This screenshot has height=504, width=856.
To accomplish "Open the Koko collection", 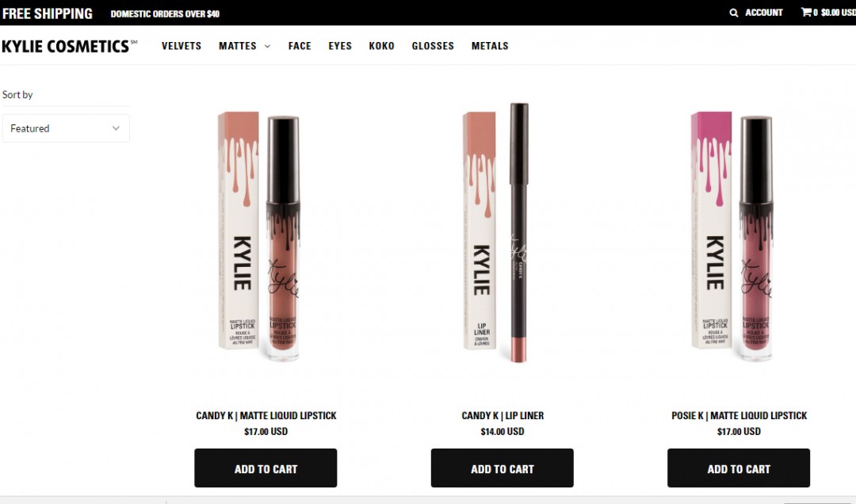I will (x=381, y=46).
